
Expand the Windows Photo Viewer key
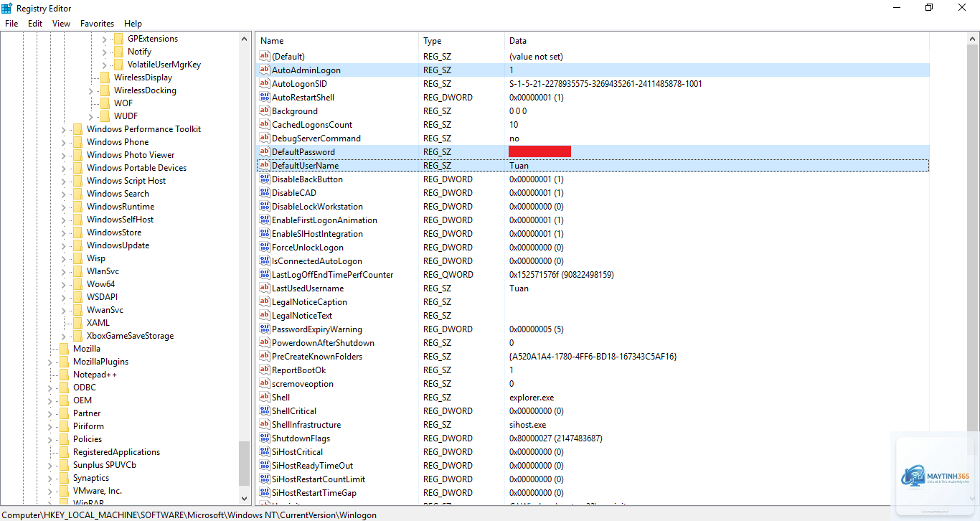(63, 155)
